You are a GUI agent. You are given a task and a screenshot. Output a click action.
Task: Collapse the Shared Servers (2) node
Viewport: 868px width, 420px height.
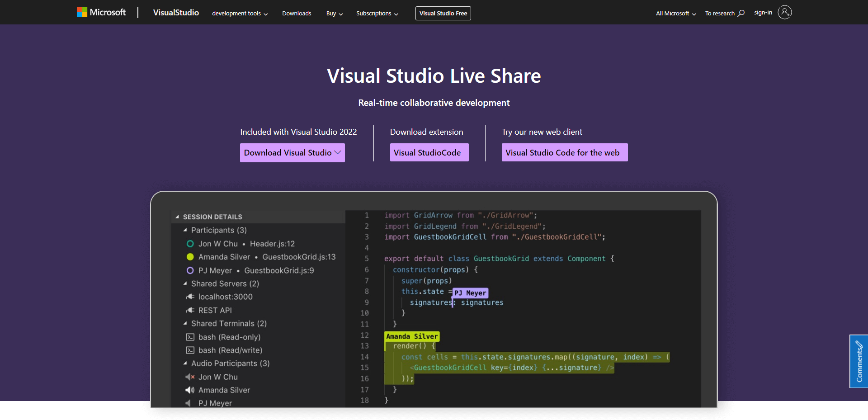pyautogui.click(x=185, y=283)
